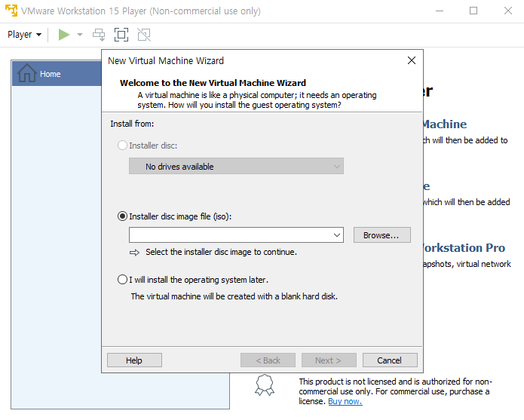This screenshot has height=420, width=524.
Task: Click the 'Install from:' label
Action: click(132, 124)
